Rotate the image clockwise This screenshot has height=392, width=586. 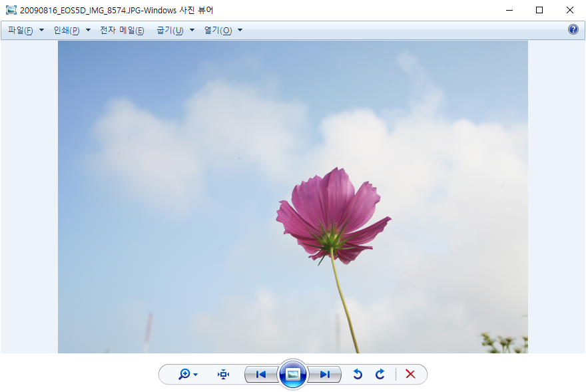point(380,374)
